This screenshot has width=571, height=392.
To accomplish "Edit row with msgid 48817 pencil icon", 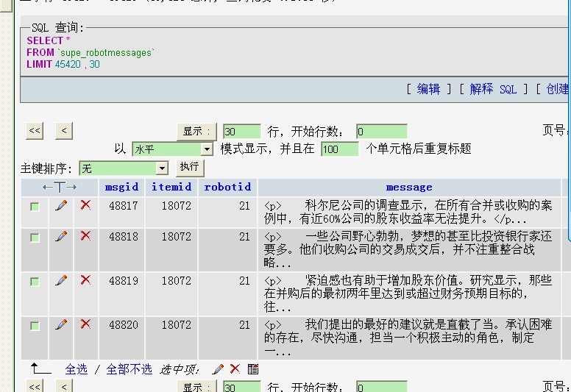I will coord(61,205).
